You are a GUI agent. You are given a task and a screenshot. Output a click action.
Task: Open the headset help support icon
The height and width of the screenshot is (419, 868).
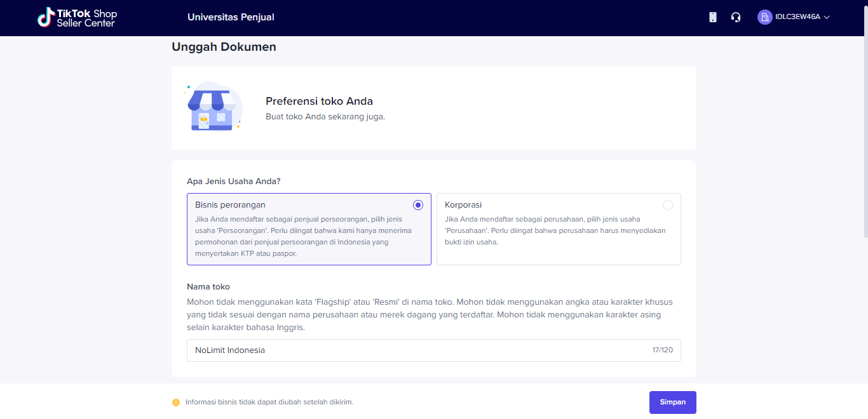(736, 17)
